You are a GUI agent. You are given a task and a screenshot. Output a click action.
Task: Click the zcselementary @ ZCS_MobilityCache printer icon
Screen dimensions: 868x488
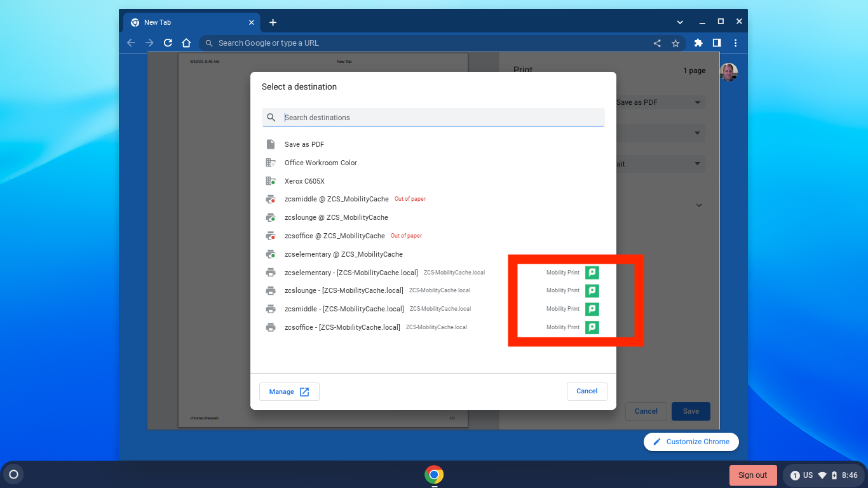coord(271,254)
